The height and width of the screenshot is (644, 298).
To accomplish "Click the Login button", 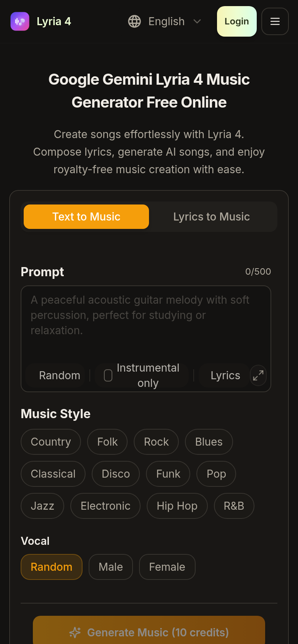I will (x=237, y=21).
